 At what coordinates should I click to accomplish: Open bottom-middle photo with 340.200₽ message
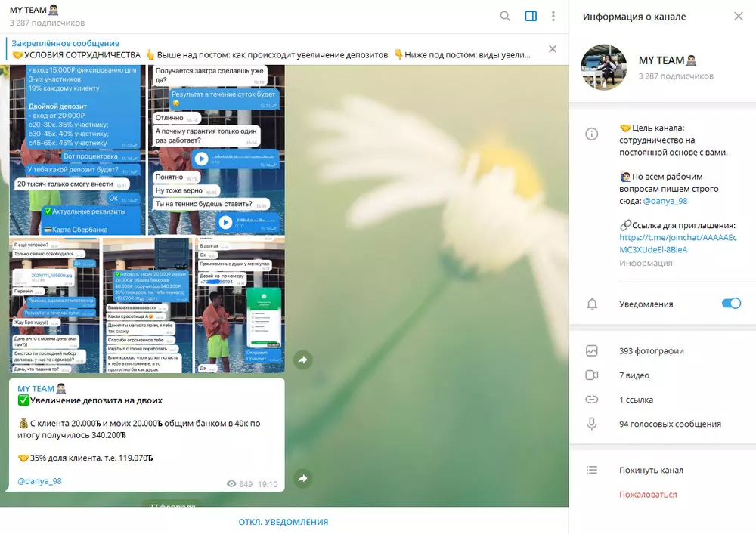(x=147, y=305)
